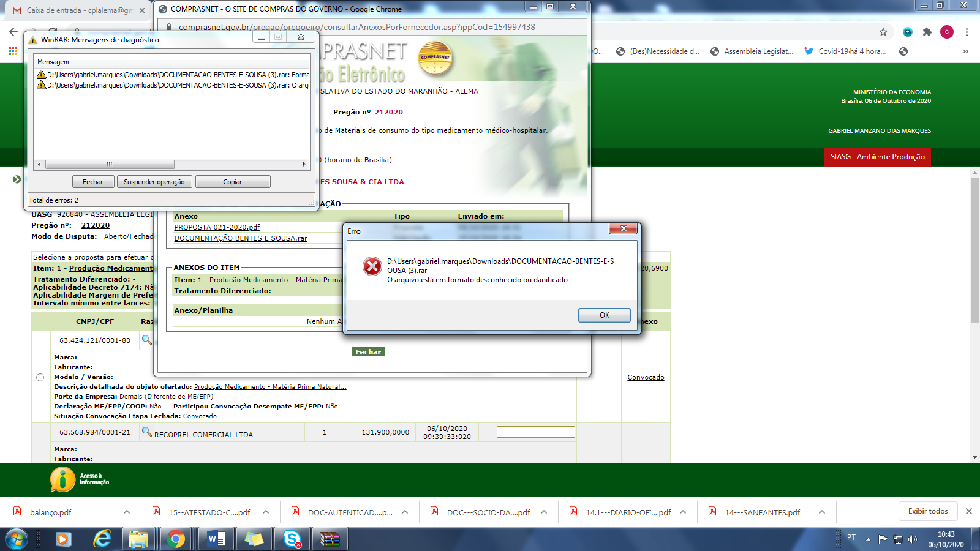
Task: Close the Erro dialog with its X
Action: [x=623, y=228]
